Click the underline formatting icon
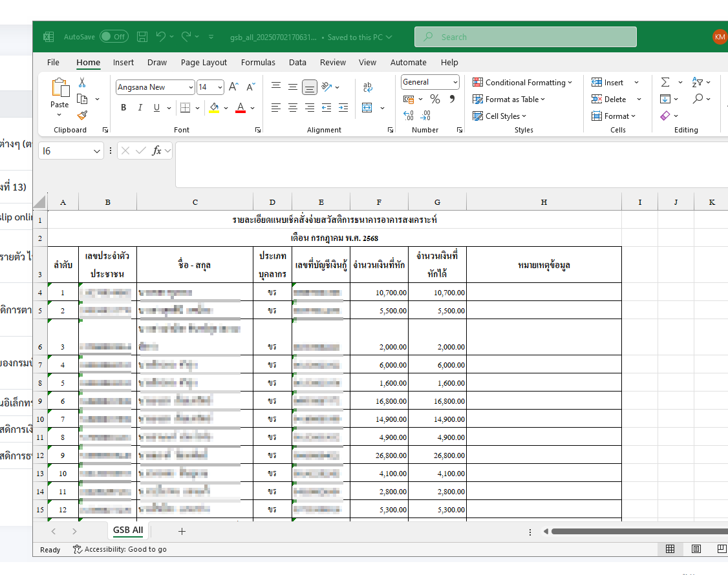This screenshot has height=575, width=728. tap(156, 108)
